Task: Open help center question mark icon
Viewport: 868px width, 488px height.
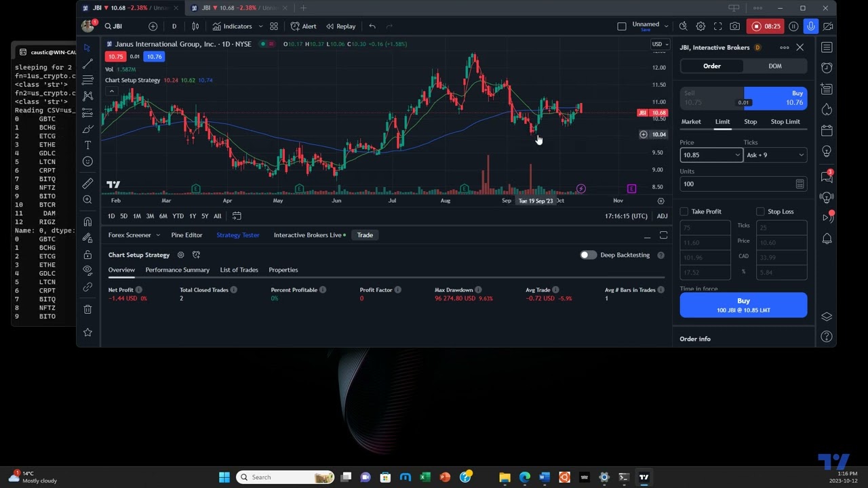Action: [827, 336]
